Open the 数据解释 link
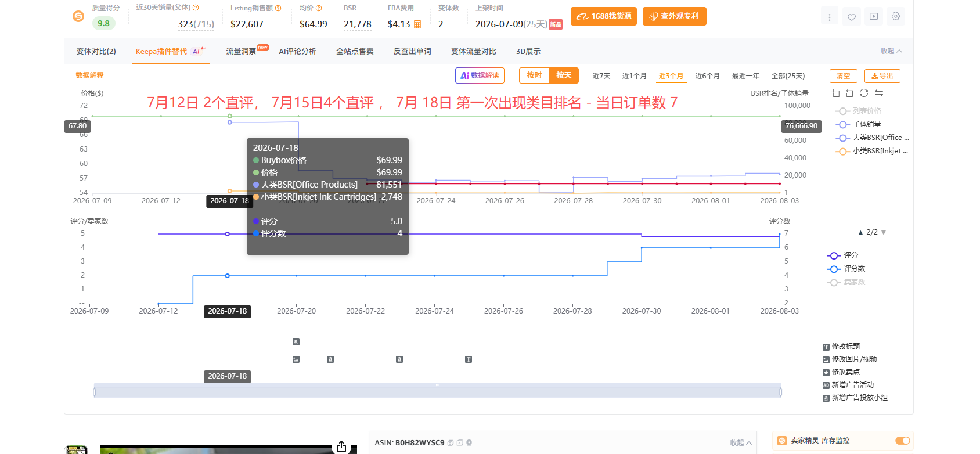 [x=89, y=75]
